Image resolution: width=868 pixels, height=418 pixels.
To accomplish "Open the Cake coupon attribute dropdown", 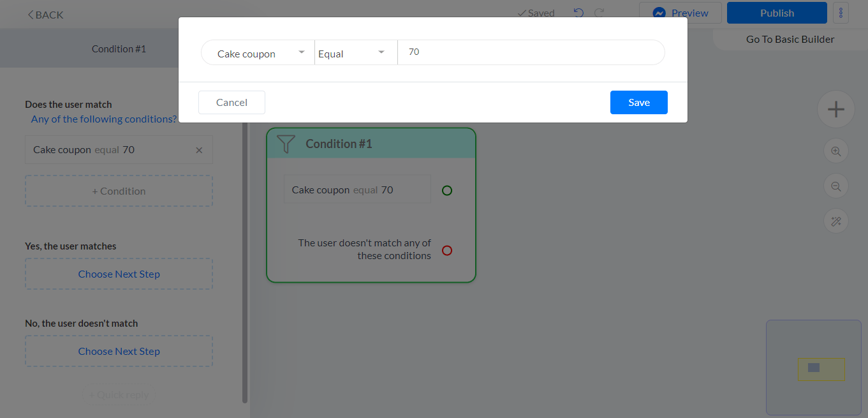I will tap(257, 54).
